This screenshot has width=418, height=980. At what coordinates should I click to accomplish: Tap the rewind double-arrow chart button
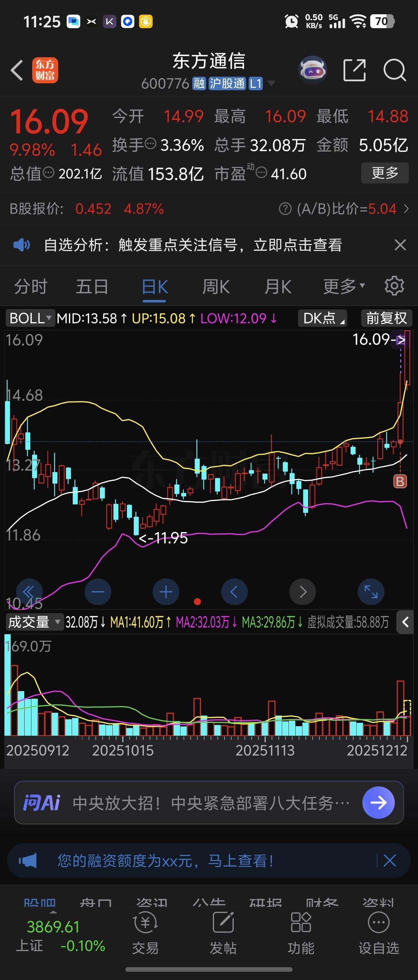(x=29, y=592)
